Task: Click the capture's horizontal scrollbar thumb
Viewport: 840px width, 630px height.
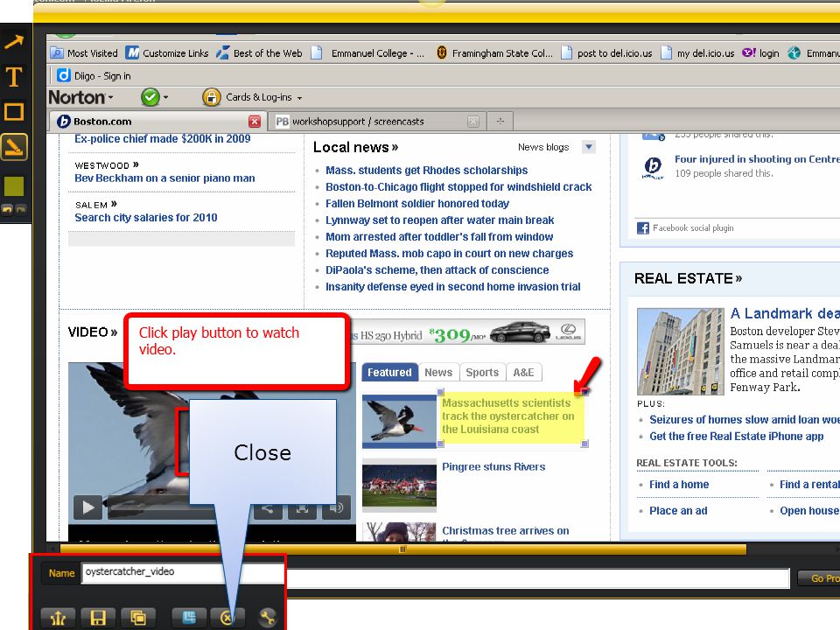Action: point(402,549)
